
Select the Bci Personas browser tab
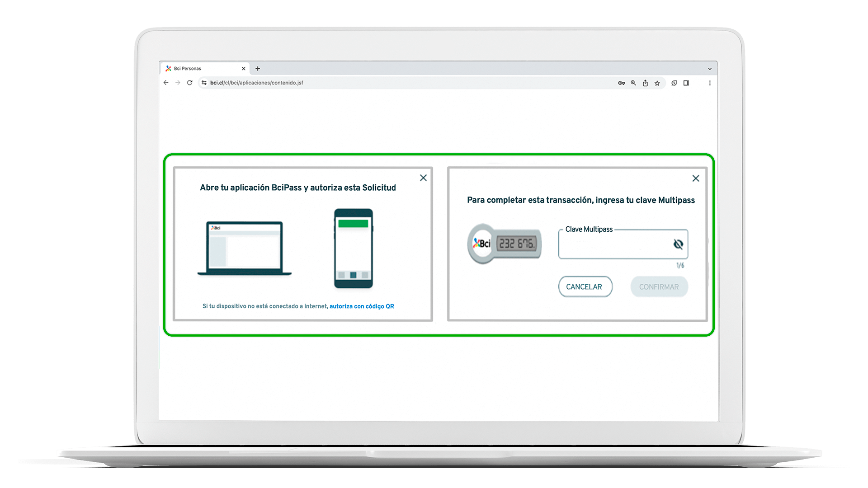click(x=203, y=68)
